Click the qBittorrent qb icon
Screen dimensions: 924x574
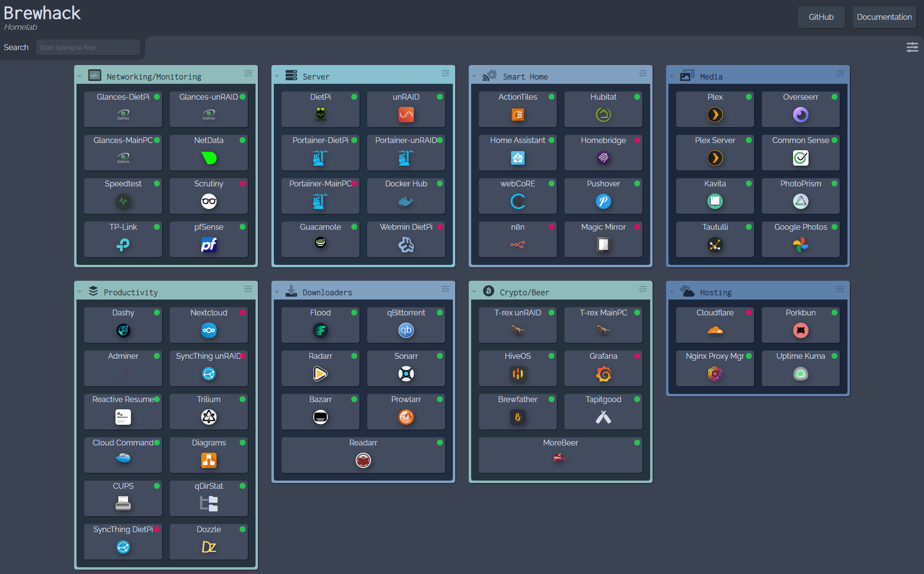coord(406,330)
